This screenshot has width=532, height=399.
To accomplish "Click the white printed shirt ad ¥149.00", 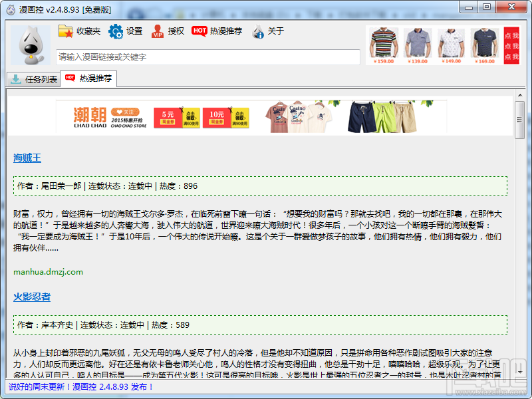I will click(451, 46).
